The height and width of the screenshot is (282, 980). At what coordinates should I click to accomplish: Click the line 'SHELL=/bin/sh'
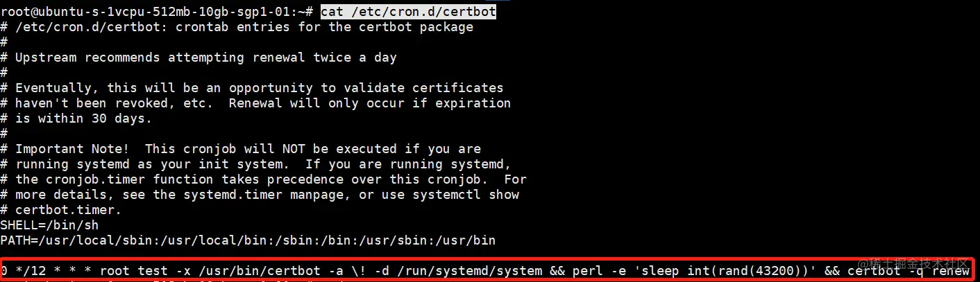[x=49, y=225]
